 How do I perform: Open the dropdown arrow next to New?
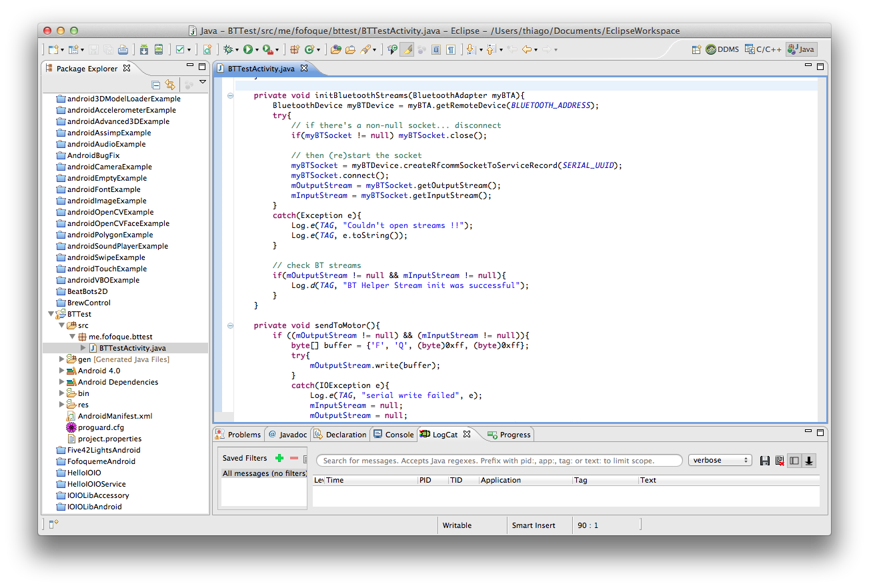point(63,50)
